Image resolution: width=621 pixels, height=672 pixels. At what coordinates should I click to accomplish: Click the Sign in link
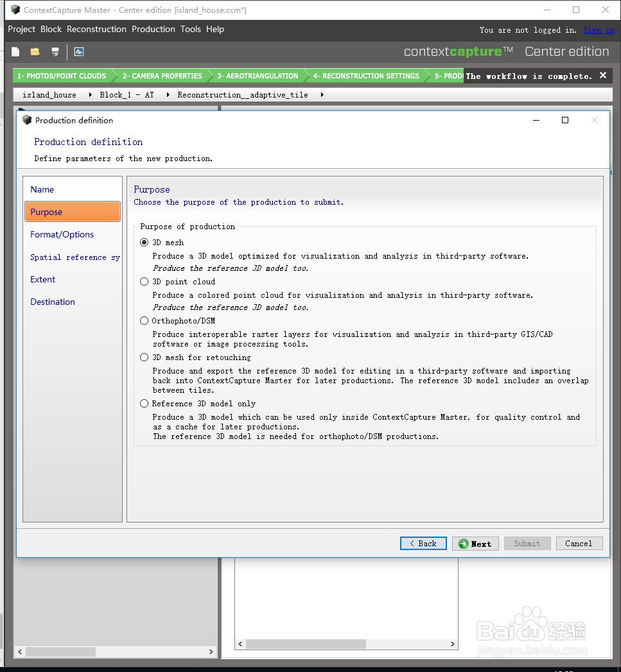(599, 30)
